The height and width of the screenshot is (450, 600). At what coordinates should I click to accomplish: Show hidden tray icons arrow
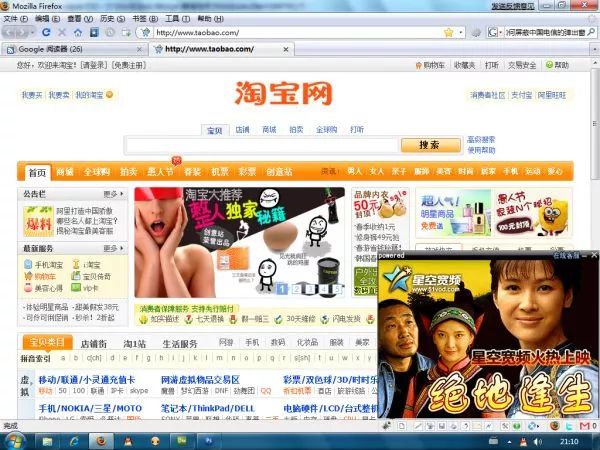pos(509,442)
